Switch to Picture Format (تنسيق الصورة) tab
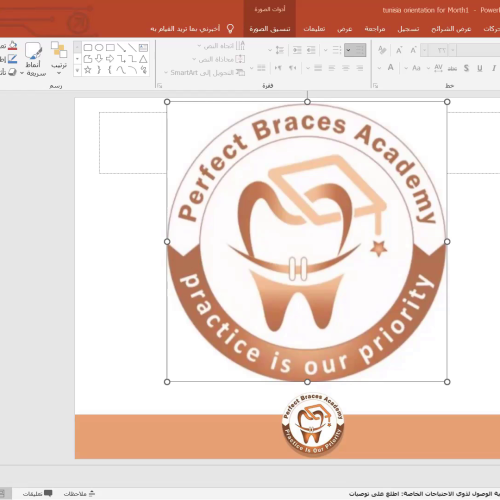This screenshot has height=500, width=500. (x=270, y=29)
